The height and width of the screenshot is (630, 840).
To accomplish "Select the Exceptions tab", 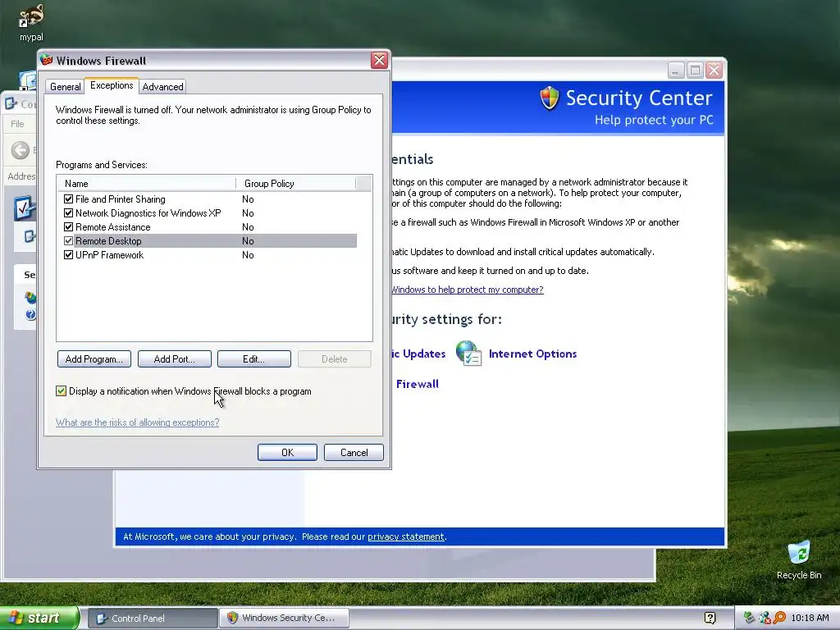I will pyautogui.click(x=112, y=85).
